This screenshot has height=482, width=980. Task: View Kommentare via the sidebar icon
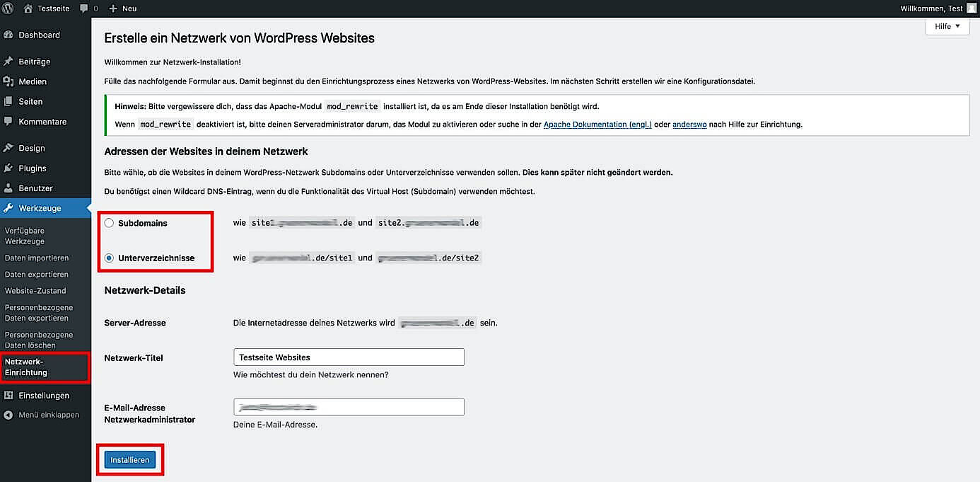click(x=44, y=121)
